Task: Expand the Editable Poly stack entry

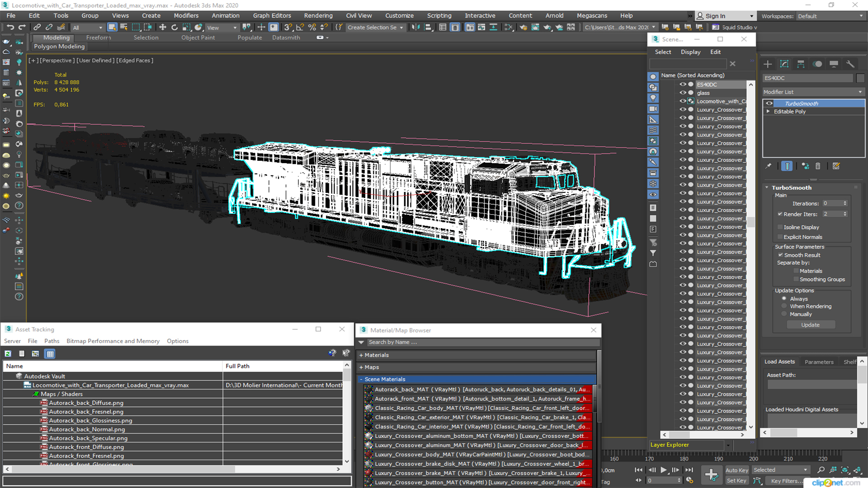Action: point(768,112)
